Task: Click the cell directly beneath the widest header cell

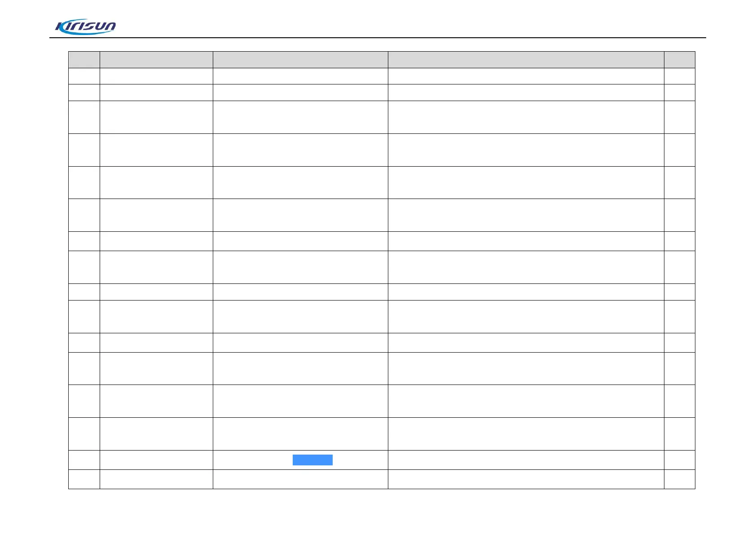Action: 526,76
